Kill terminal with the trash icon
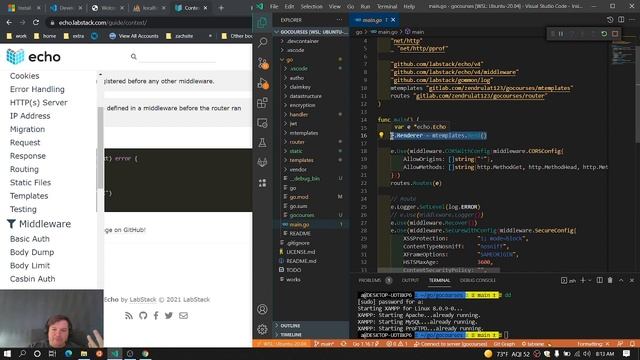Image resolution: width=640 pixels, height=360 pixels. point(610,280)
